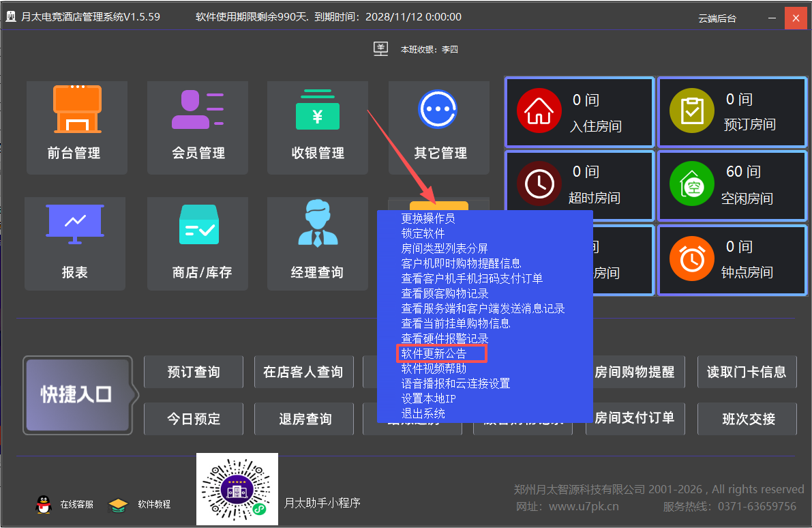The height and width of the screenshot is (528, 812).
Task: Click the 月太助手小程序 QR code image
Action: (237, 489)
